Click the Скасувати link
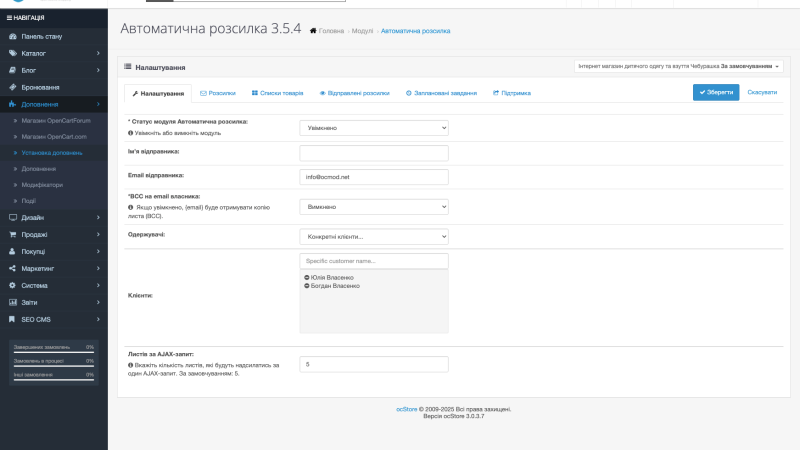Viewport: 800px width, 450px height. [x=762, y=92]
